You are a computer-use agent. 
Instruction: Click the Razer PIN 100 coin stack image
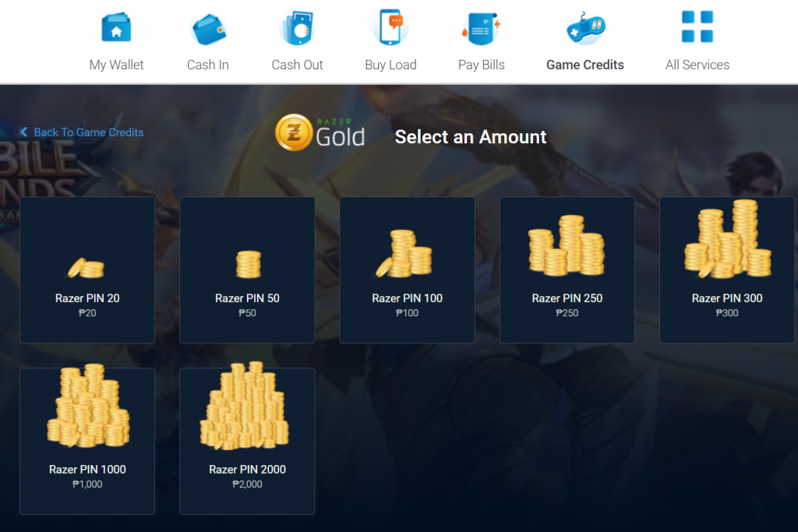(x=404, y=253)
